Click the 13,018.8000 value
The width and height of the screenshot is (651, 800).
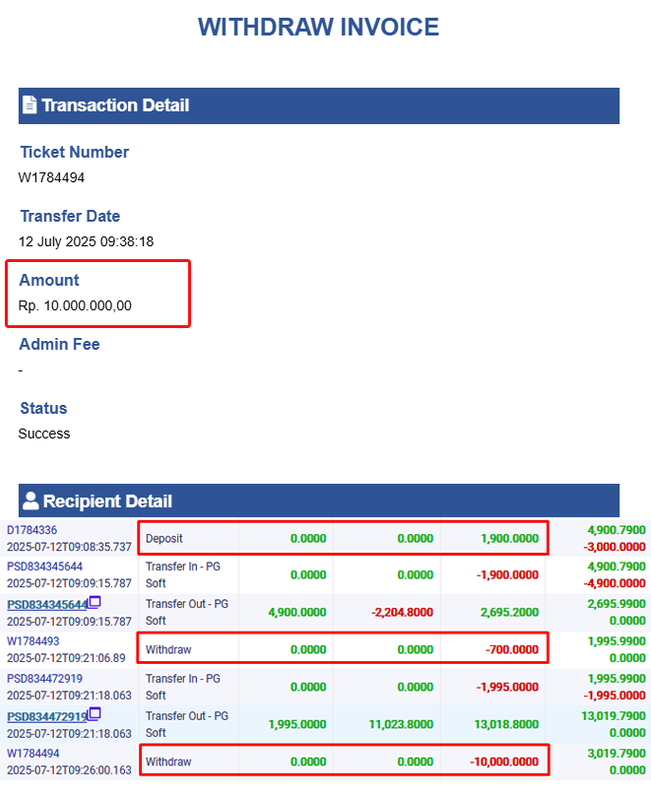[x=507, y=724]
